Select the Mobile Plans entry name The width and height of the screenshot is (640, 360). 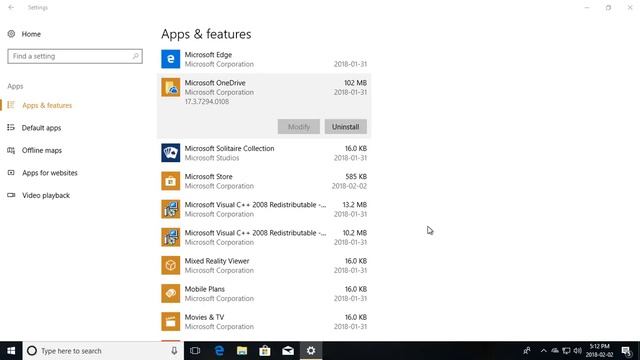point(204,289)
